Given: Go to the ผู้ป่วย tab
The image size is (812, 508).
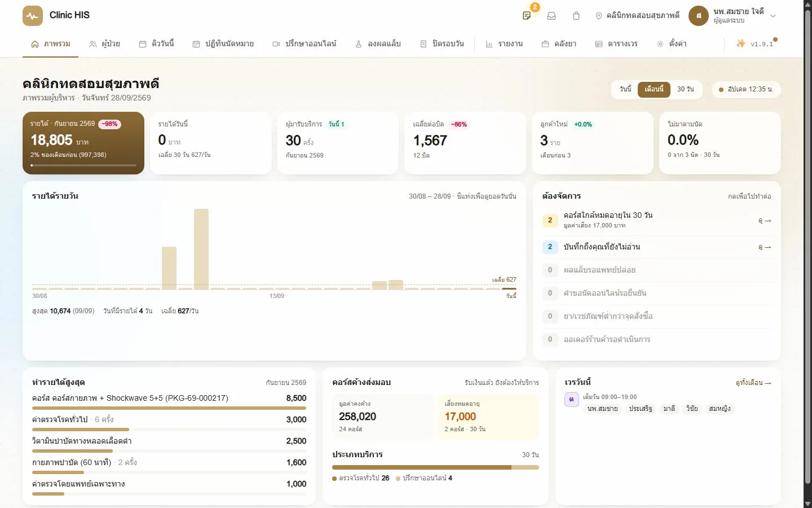Looking at the screenshot, I should click(105, 43).
